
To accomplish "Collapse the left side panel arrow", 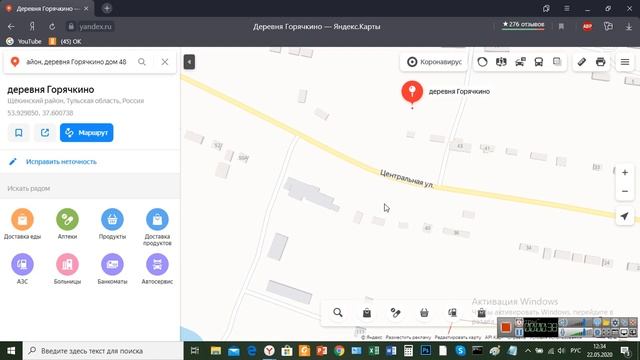I will (x=189, y=62).
